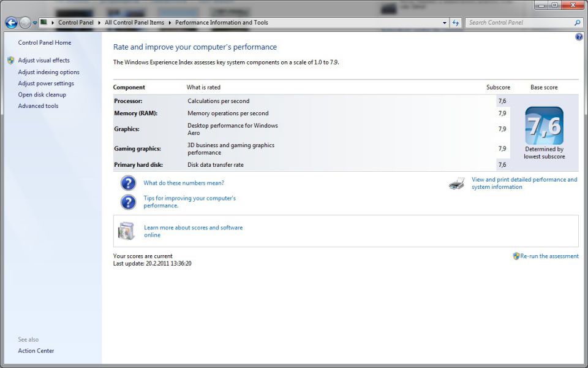Viewport: 588px width, 368px height.
Task: Open Learn more about scores and software online
Action: coord(193,231)
